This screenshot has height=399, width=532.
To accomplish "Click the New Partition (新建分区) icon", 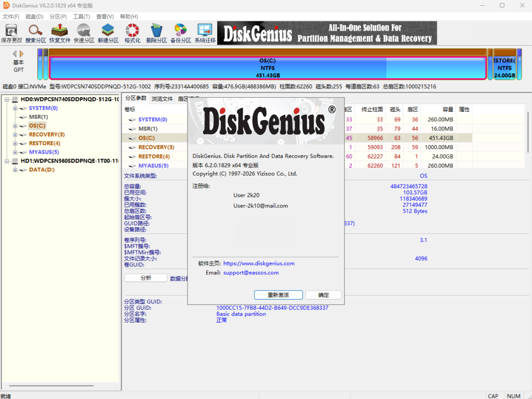I will 108,33.
